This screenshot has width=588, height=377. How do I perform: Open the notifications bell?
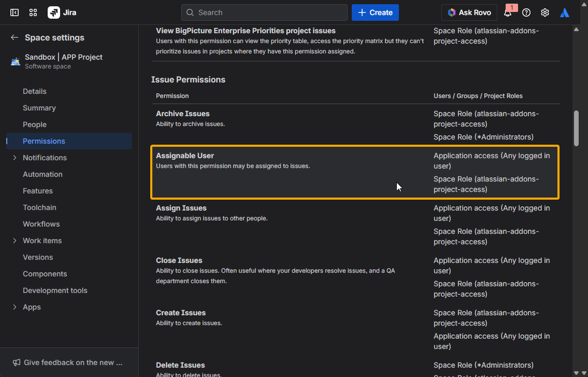(x=508, y=12)
